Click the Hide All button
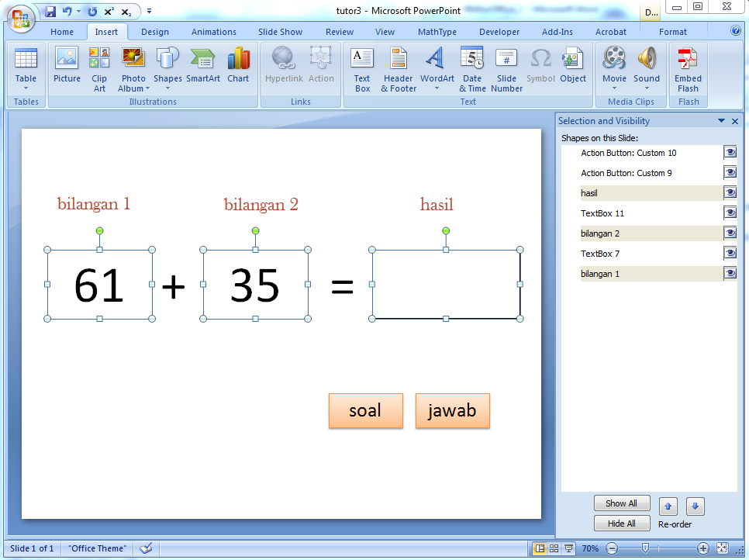749x560 pixels. pos(621,524)
